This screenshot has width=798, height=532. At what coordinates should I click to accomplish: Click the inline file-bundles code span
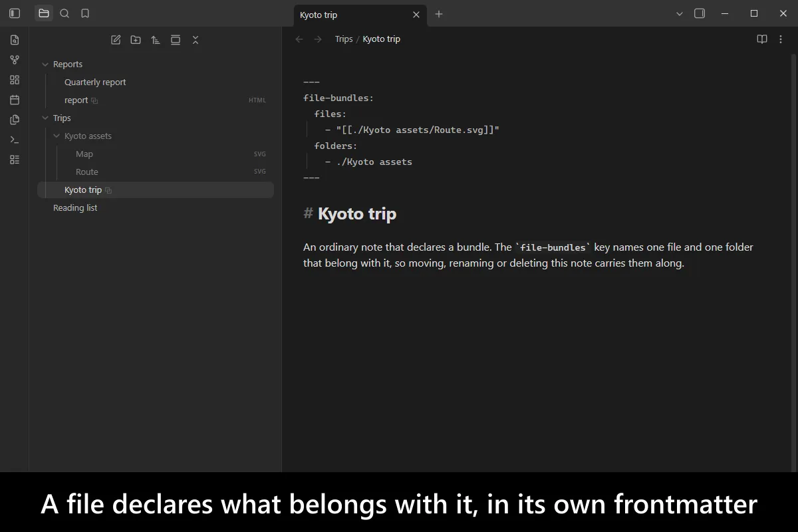coord(553,247)
